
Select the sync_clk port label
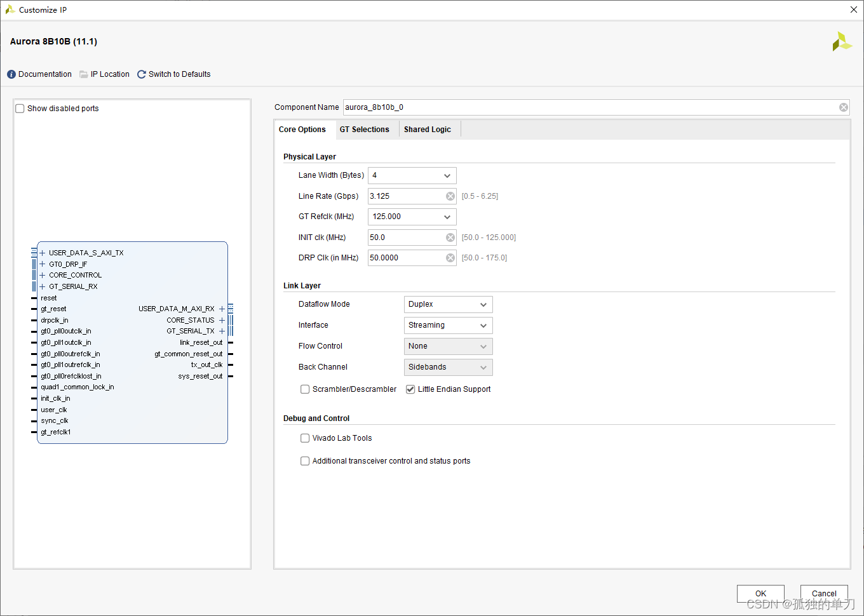click(x=55, y=420)
